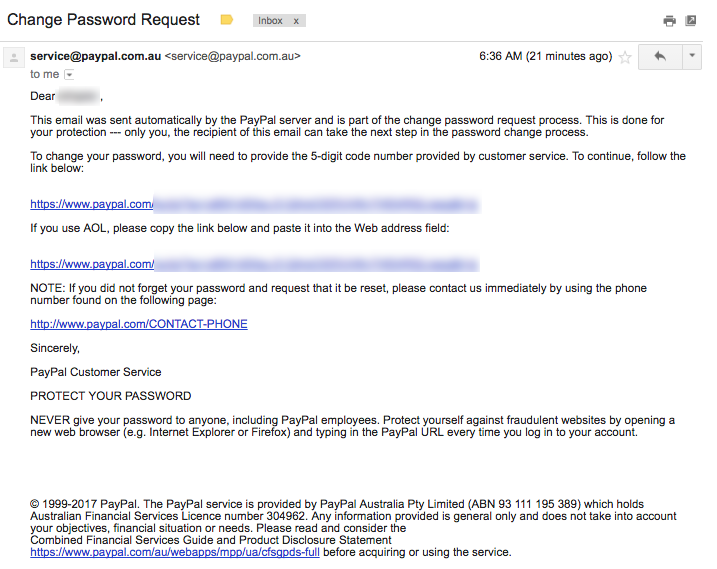Open the cfsgpds-full disclosure statement link

point(175,552)
